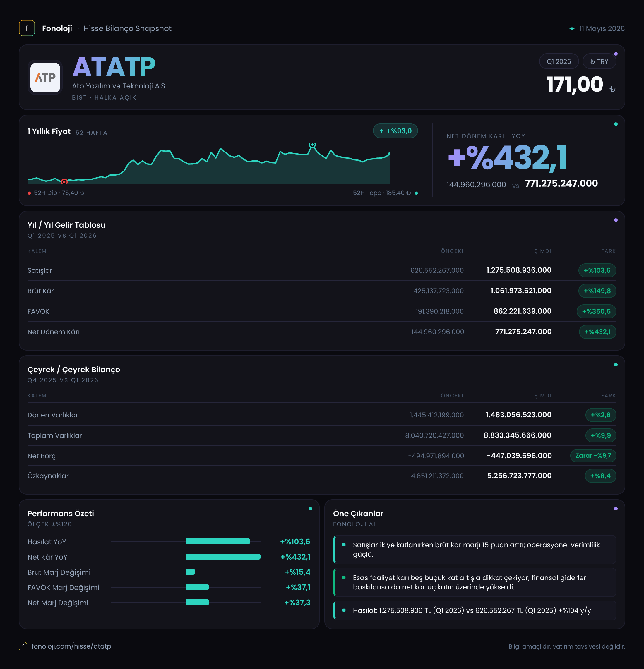644x669 pixels.
Task: Click the up-arrow icon in +%93,0 badge
Action: click(381, 131)
